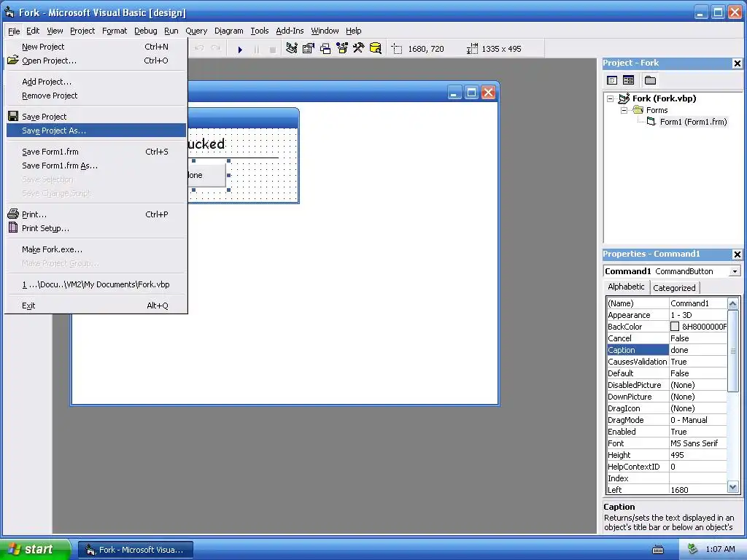
Task: Collapse the Forms folder node
Action: click(624, 110)
